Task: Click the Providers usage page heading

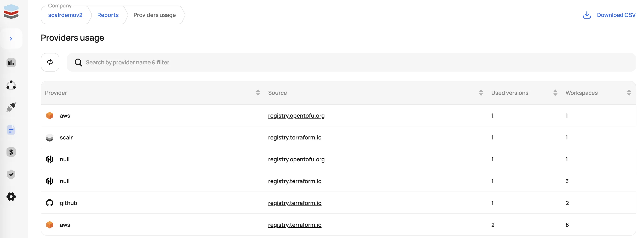Action: pyautogui.click(x=72, y=38)
